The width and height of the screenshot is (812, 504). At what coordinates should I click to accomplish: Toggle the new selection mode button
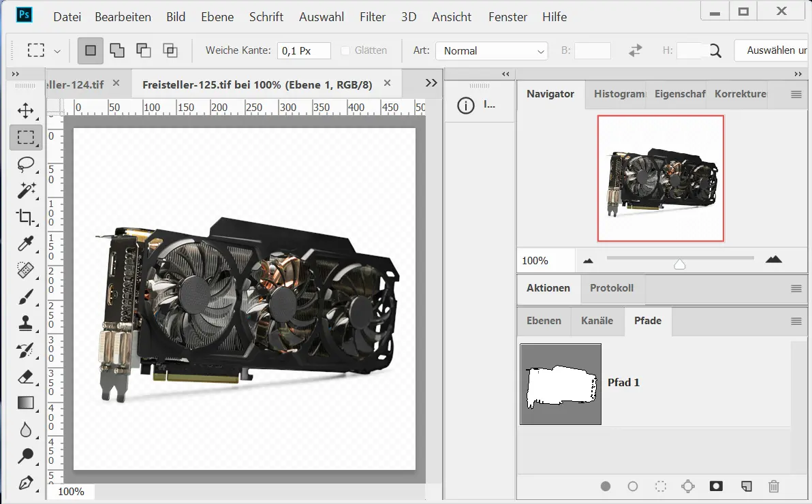tap(91, 50)
